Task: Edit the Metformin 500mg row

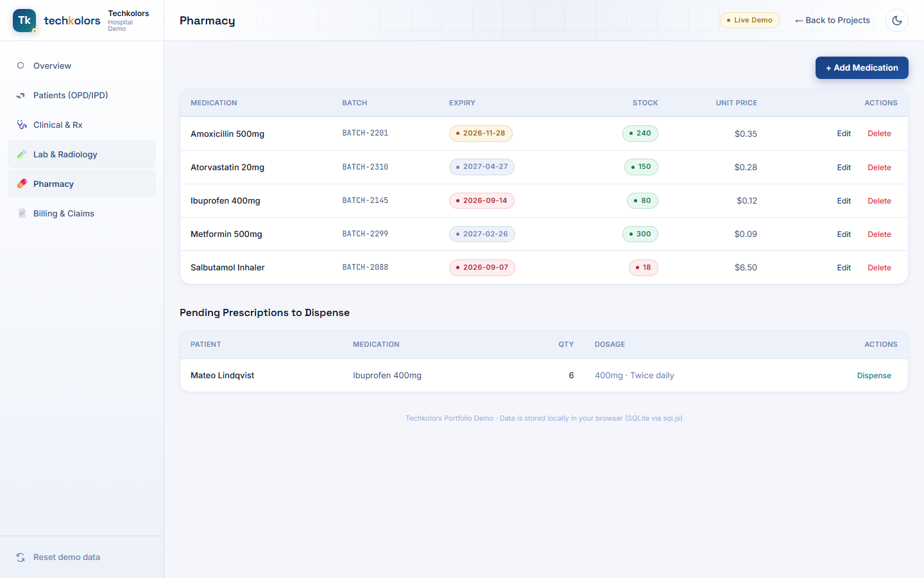Action: 844,234
